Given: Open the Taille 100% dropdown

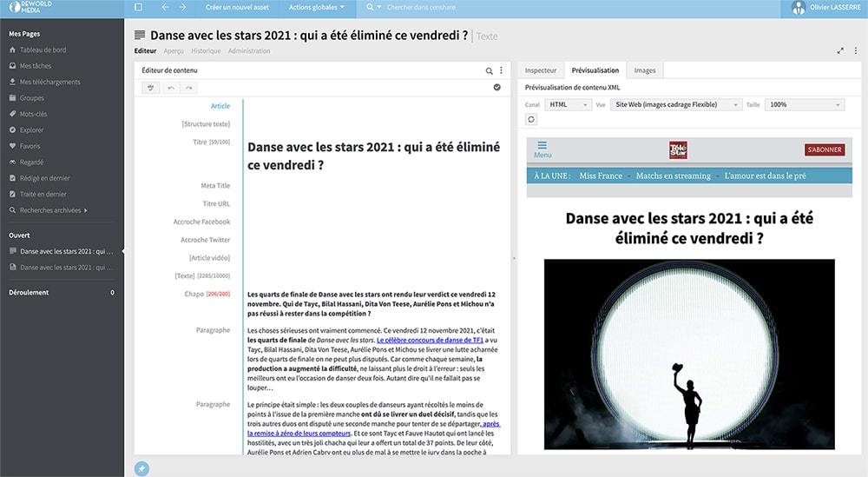Looking at the screenshot, I should pyautogui.click(x=805, y=105).
